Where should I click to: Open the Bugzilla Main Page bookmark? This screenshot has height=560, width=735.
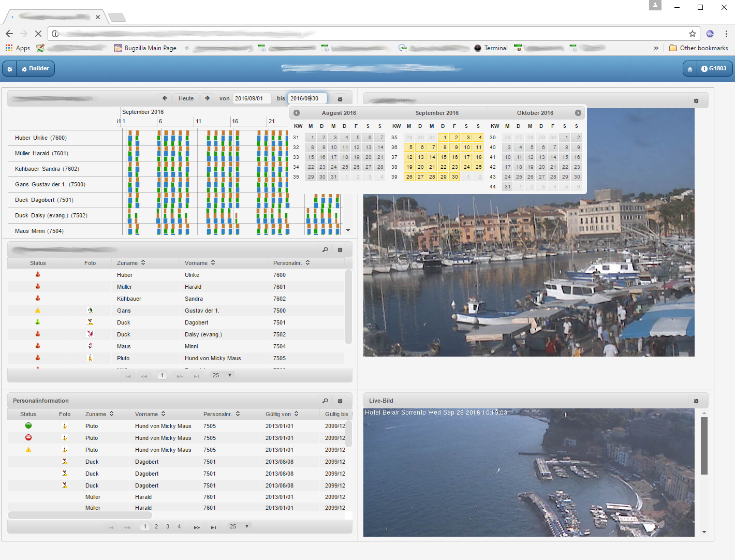click(145, 48)
